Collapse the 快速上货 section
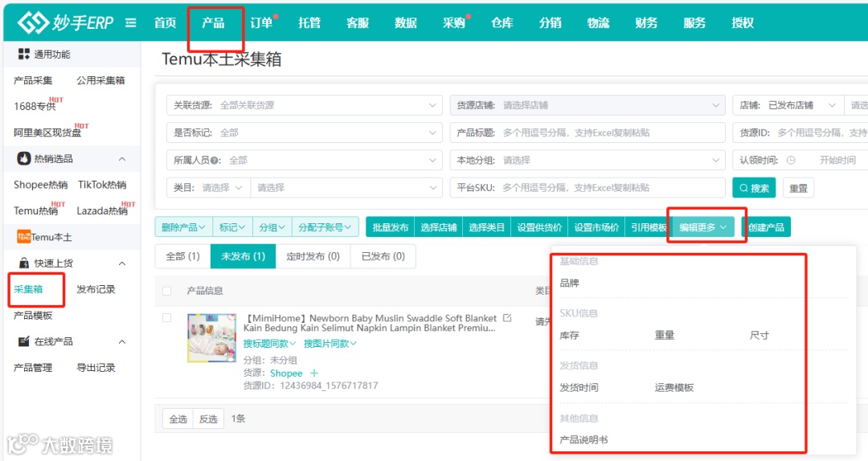 click(122, 263)
